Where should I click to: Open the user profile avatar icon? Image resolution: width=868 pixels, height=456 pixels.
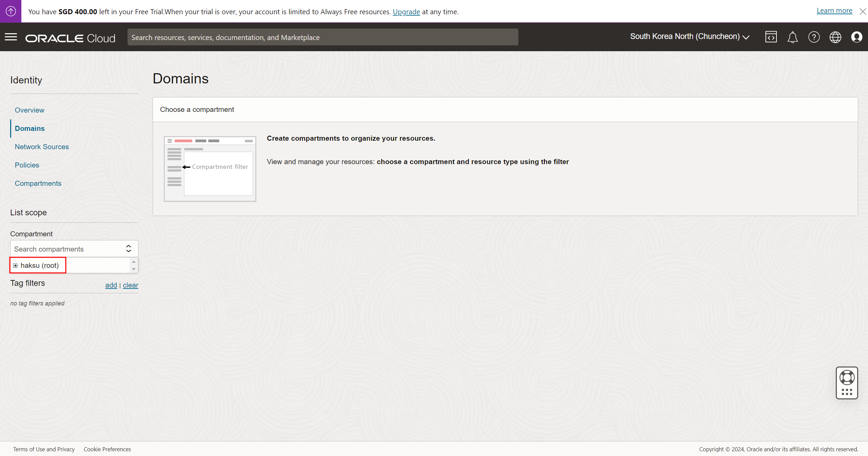point(856,37)
